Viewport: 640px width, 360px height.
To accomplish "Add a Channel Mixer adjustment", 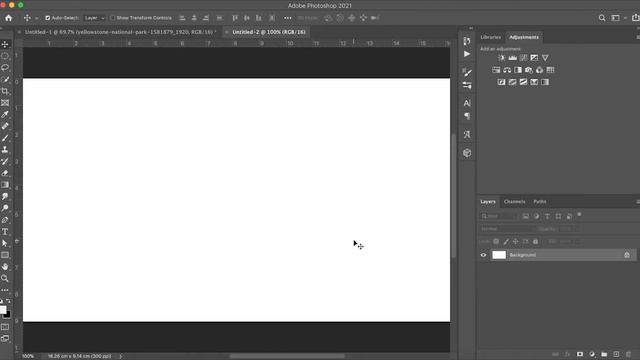I will coord(540,70).
